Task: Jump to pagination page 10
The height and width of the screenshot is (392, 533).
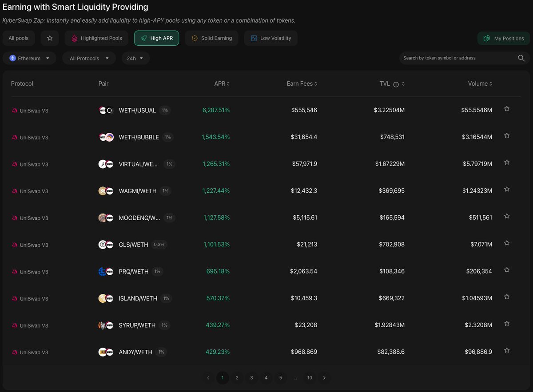Action: pos(310,378)
